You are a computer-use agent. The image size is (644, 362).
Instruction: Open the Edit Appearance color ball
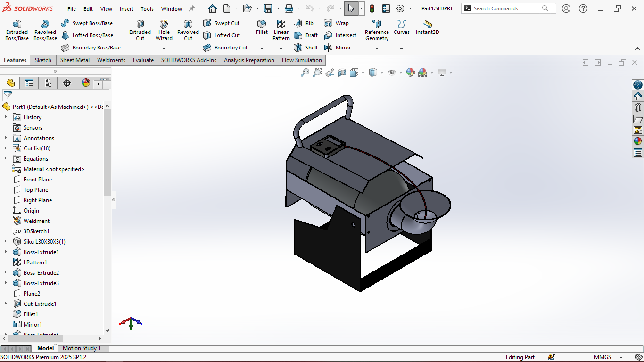pos(411,73)
